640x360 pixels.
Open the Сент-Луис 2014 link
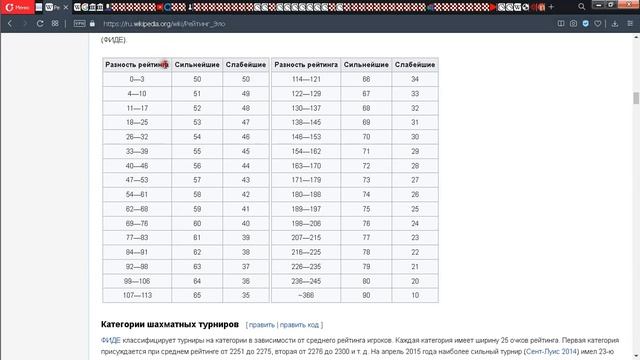551,351
